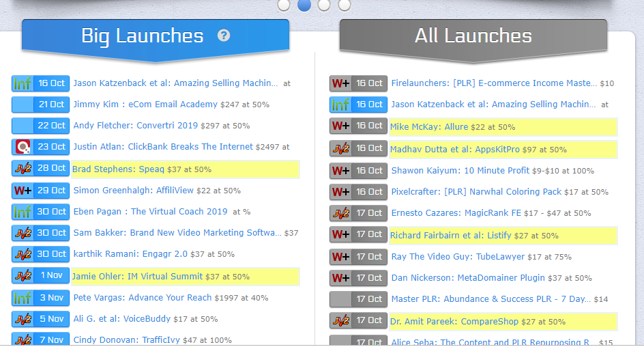Click W+ icon next to Shawon Kaiyum launch
The height and width of the screenshot is (347, 644).
click(x=340, y=171)
